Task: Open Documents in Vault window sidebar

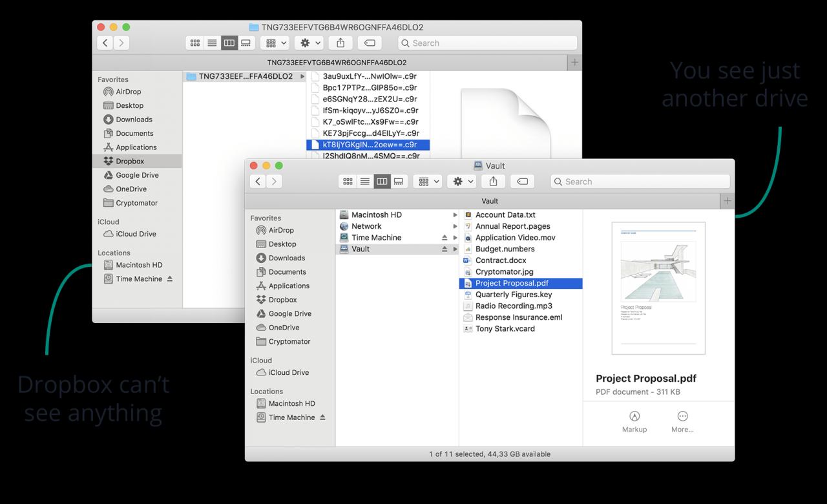Action: click(x=290, y=272)
